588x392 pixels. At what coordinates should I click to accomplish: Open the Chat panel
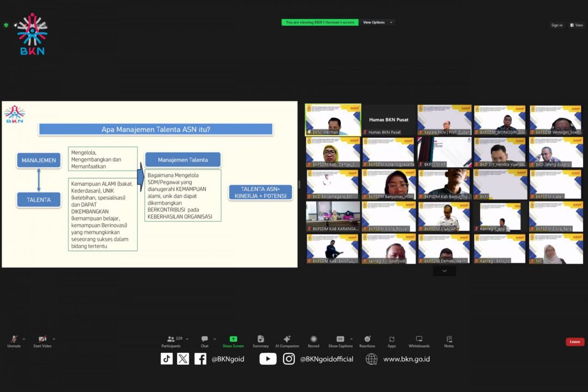[x=204, y=339]
